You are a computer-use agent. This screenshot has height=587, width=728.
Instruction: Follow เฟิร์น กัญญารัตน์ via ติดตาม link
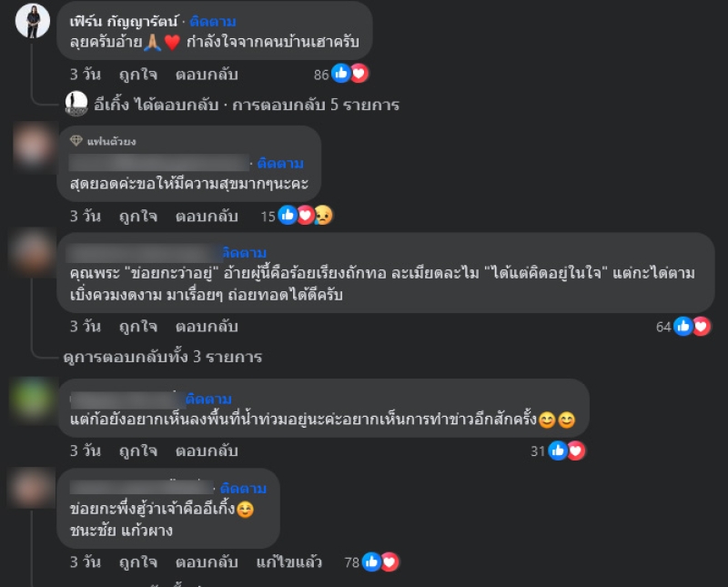[213, 21]
